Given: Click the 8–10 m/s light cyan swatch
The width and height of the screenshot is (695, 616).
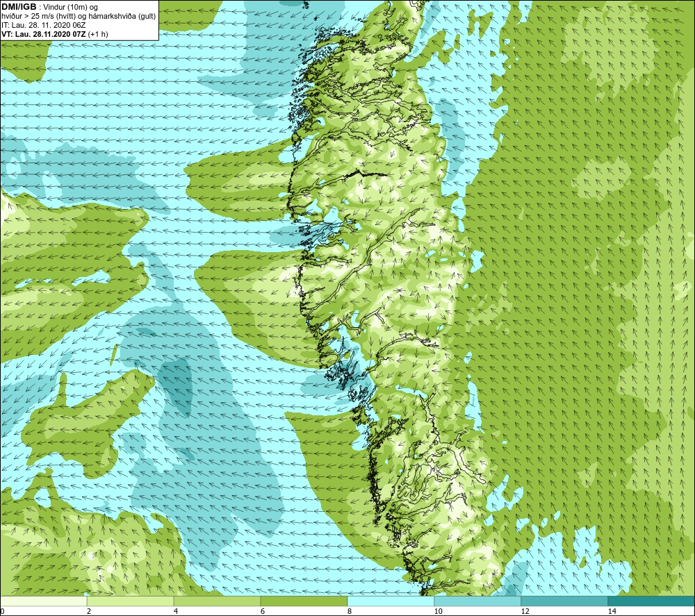Looking at the screenshot, I should 391,601.
